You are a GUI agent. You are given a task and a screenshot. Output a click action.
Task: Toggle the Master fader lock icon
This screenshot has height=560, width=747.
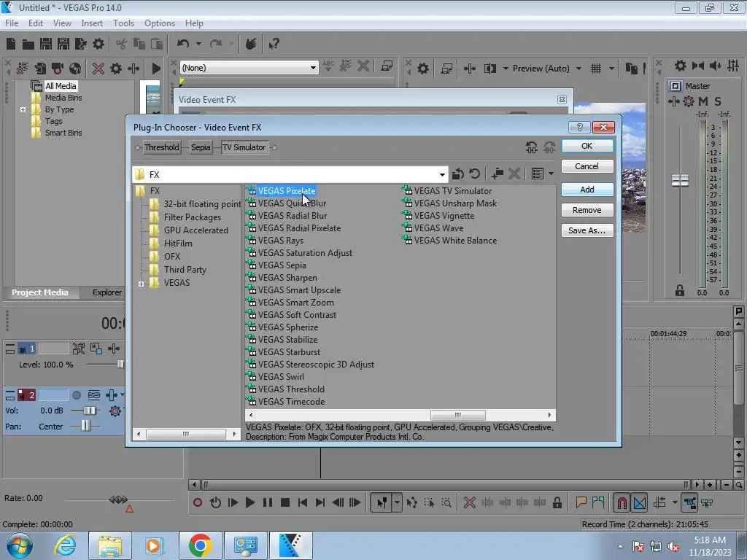point(680,290)
